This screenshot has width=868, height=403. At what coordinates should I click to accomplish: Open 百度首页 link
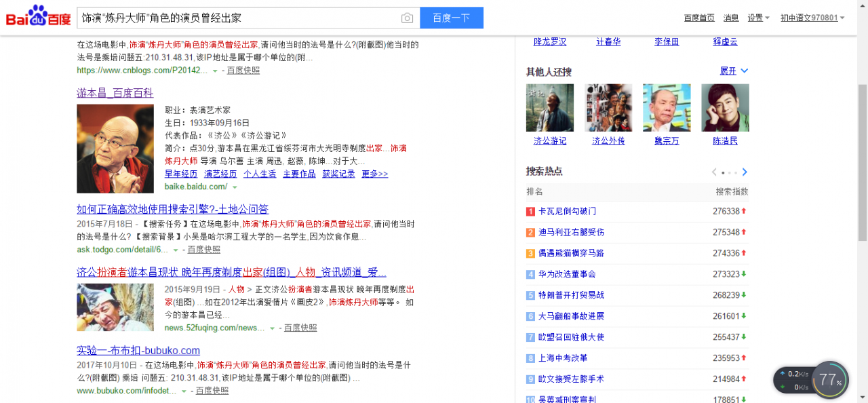click(x=699, y=18)
